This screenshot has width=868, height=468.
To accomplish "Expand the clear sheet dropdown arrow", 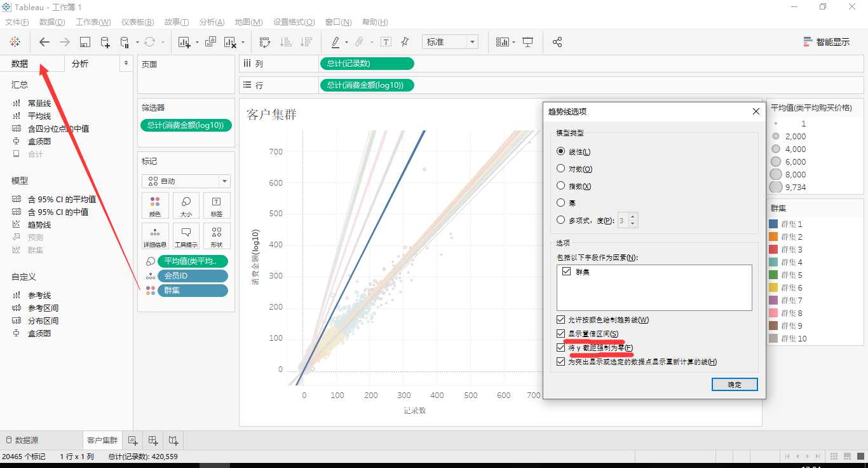I will point(243,43).
